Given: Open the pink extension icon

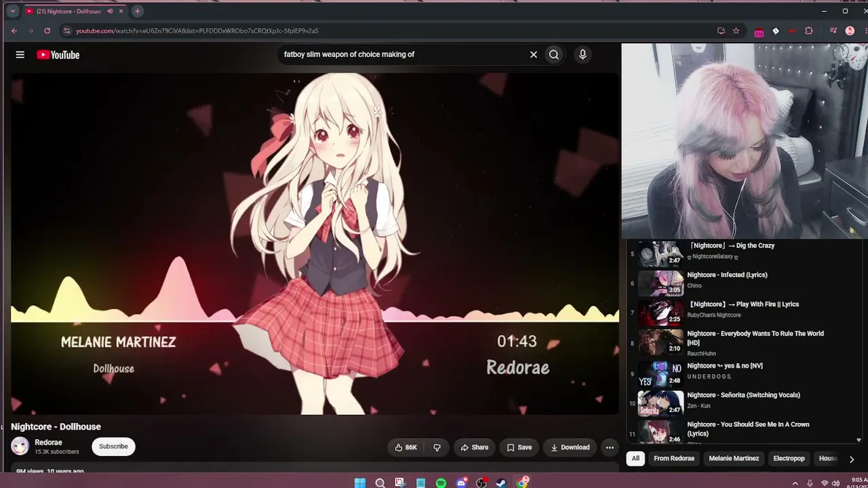Looking at the screenshot, I should 759,31.
